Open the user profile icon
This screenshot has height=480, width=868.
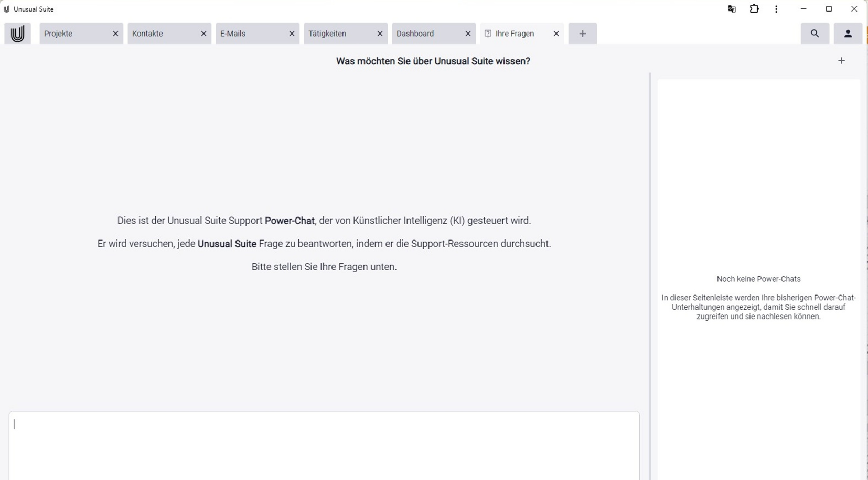click(848, 34)
